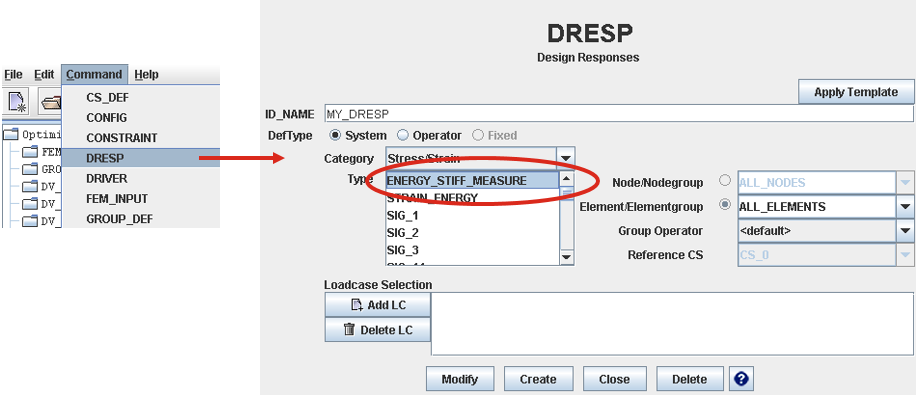
Task: Choose CONFIG from Command menu
Action: pyautogui.click(x=141, y=117)
